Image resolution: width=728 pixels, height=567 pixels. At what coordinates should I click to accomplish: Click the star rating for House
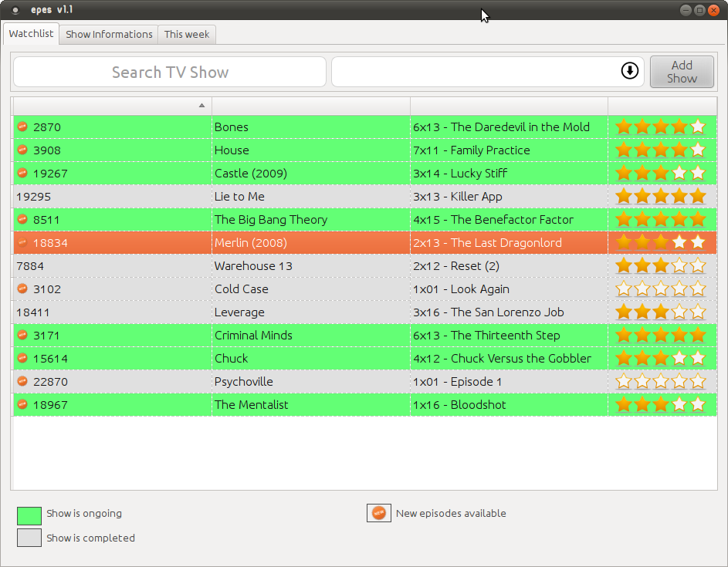[660, 150]
